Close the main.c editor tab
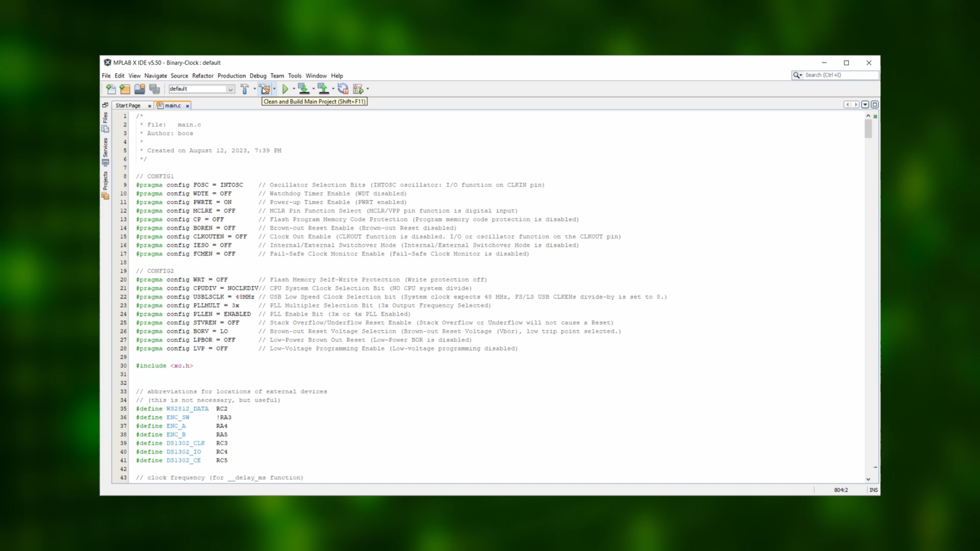 point(188,106)
